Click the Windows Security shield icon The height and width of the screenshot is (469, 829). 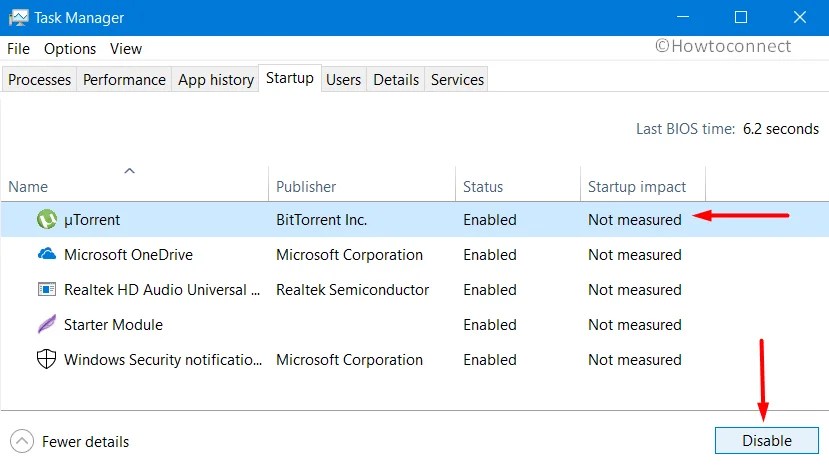pos(47,359)
